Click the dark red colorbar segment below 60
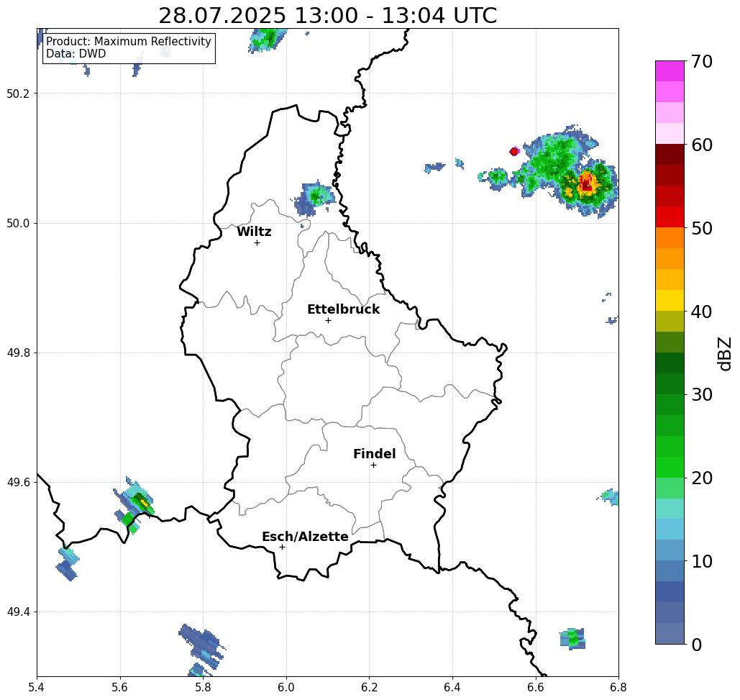 670,155
